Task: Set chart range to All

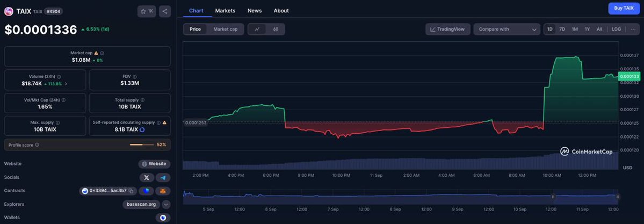Action: point(599,29)
